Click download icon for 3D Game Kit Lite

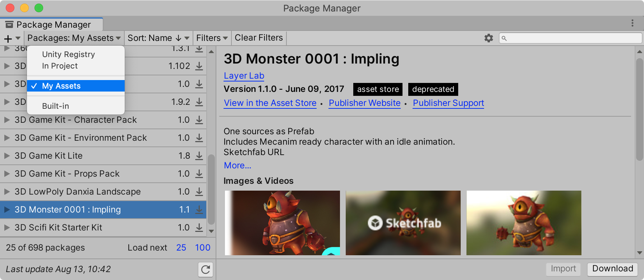tap(199, 156)
